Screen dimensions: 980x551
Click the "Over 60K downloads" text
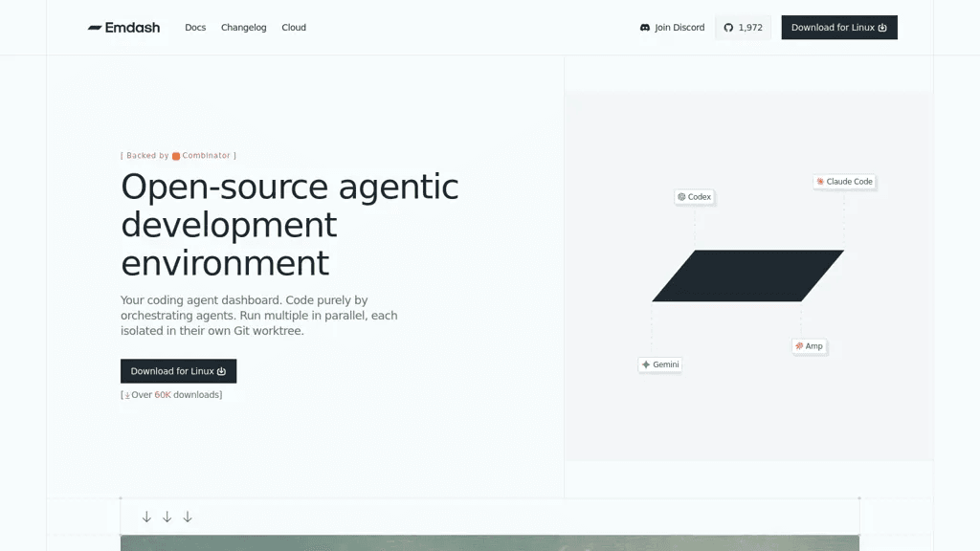171,395
